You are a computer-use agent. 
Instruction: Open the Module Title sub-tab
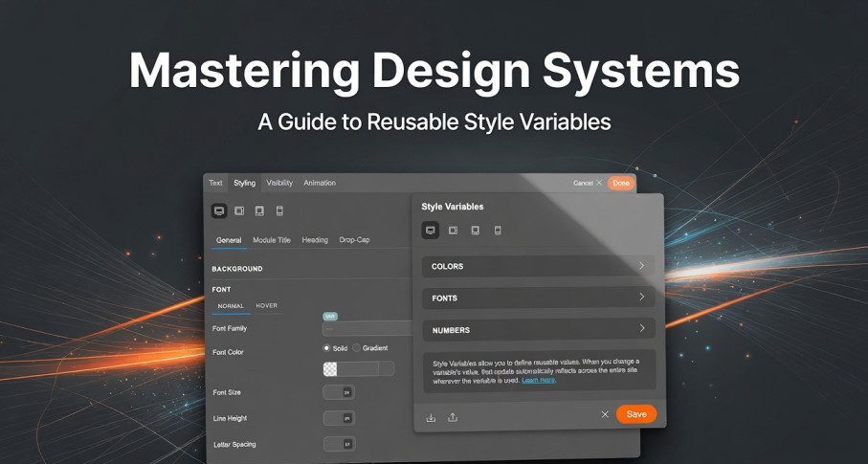coord(271,240)
